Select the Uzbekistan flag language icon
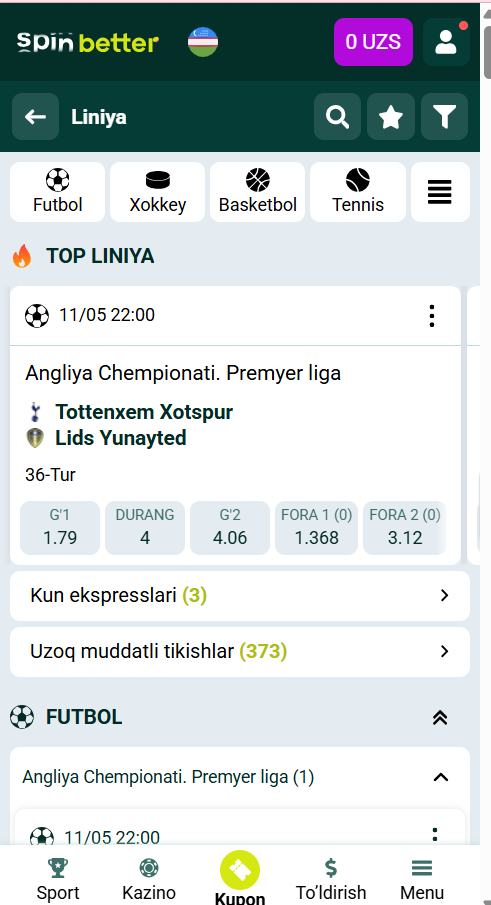This screenshot has height=905, width=491. [203, 42]
